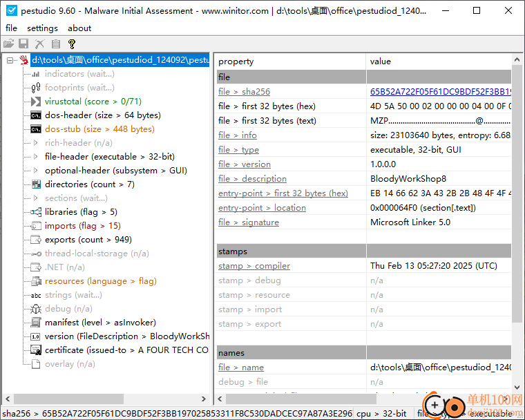Screen dimensions: 525x420
Task: Click property panel vertical scrollbar up arrow
Action: pos(517,59)
